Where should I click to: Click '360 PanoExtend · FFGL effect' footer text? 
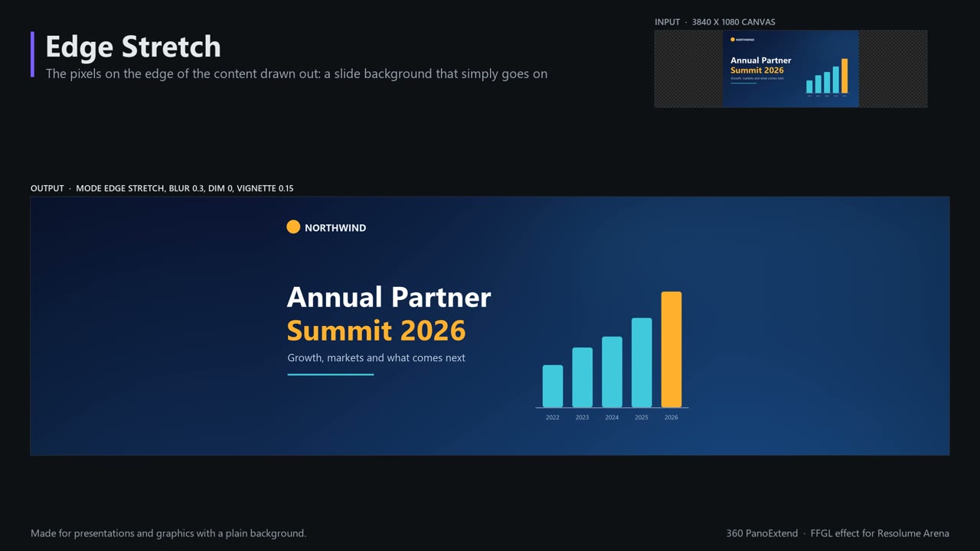[x=838, y=533]
